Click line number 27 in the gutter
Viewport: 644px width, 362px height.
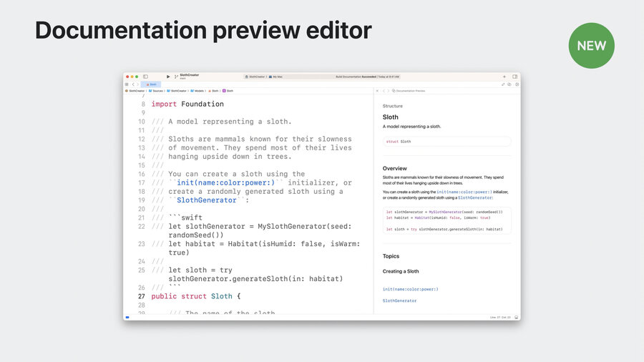[x=141, y=296]
